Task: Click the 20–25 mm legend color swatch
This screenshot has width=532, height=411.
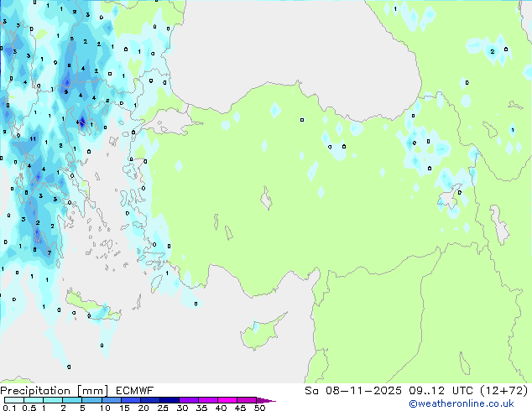Action: coord(149,400)
